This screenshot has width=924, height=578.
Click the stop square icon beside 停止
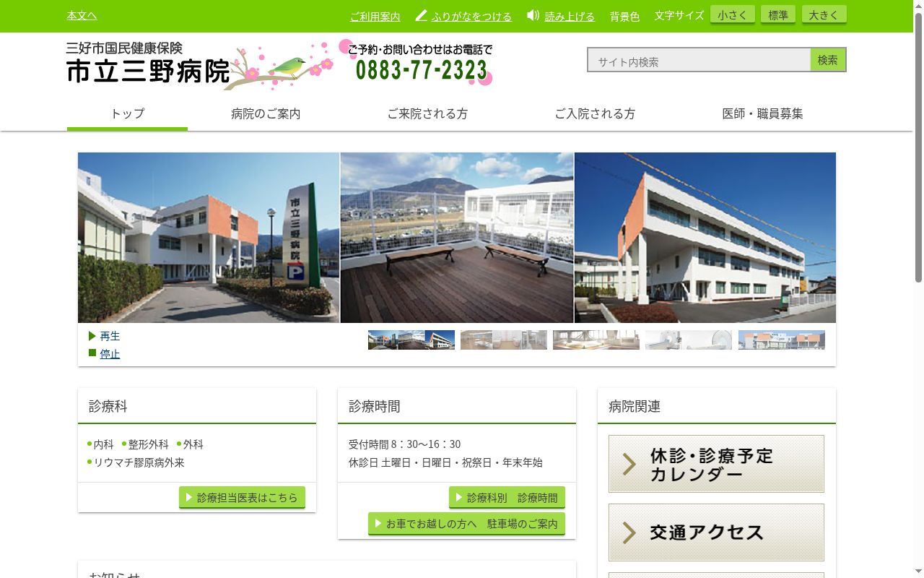pyautogui.click(x=92, y=353)
